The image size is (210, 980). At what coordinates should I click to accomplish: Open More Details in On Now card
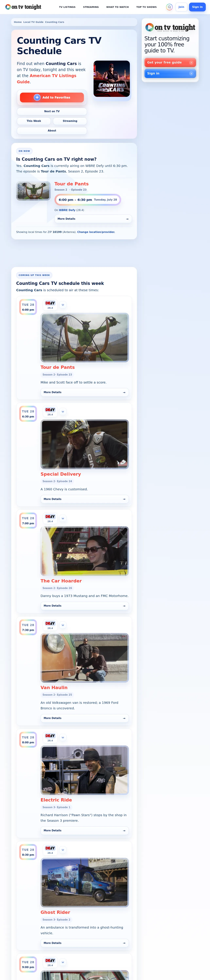pos(93,219)
